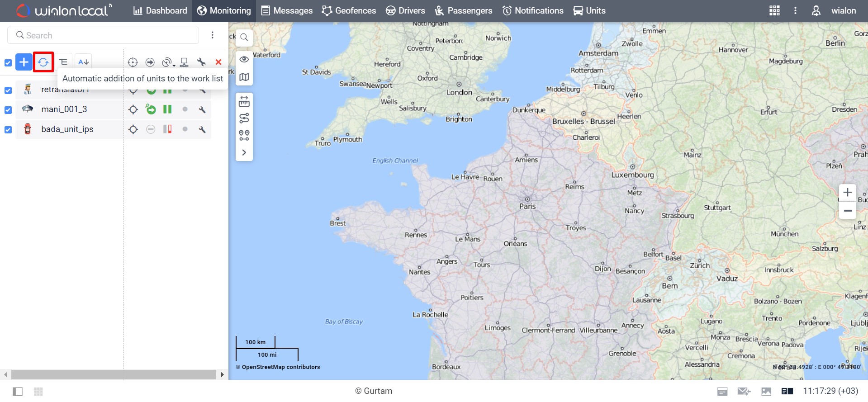Screen dimensions: 868x402
Task: Open the search options three-dot menu
Action: (x=213, y=35)
